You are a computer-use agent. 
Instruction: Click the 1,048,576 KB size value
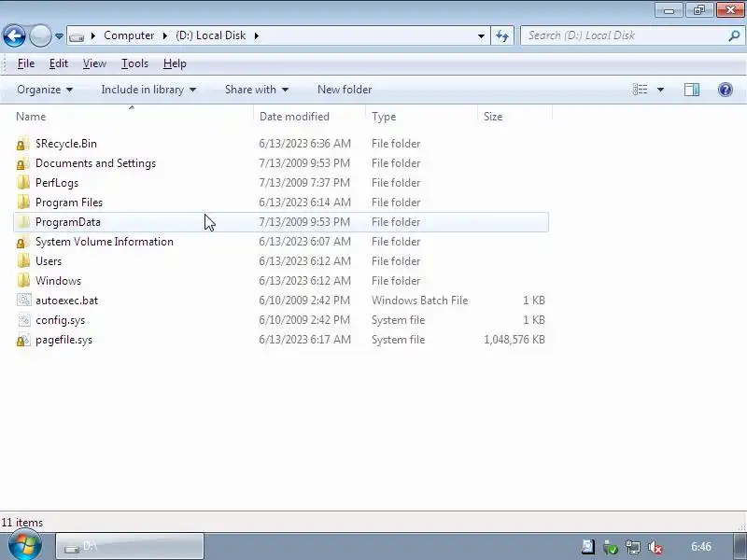point(514,340)
